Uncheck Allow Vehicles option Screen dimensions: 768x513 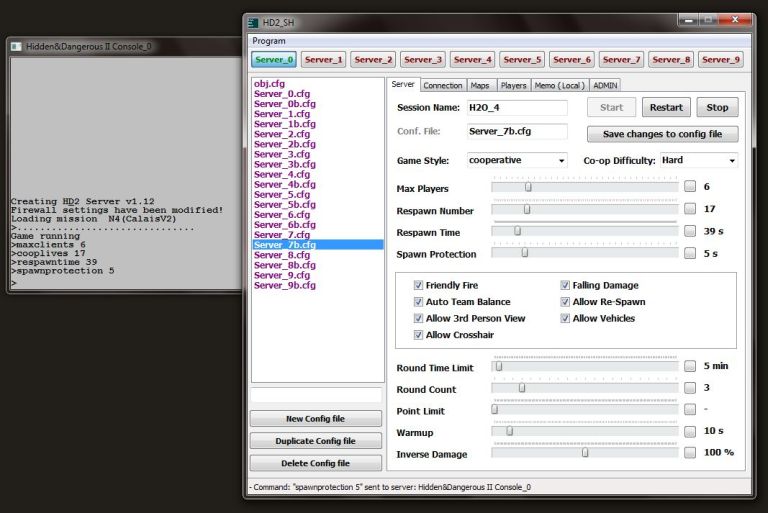tap(565, 319)
